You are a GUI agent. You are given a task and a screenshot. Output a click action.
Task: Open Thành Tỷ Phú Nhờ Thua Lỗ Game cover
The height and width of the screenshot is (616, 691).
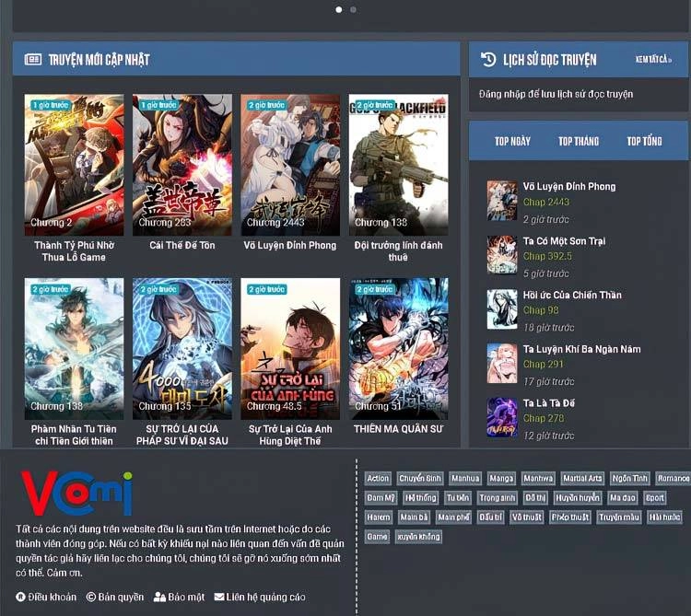coord(74,165)
